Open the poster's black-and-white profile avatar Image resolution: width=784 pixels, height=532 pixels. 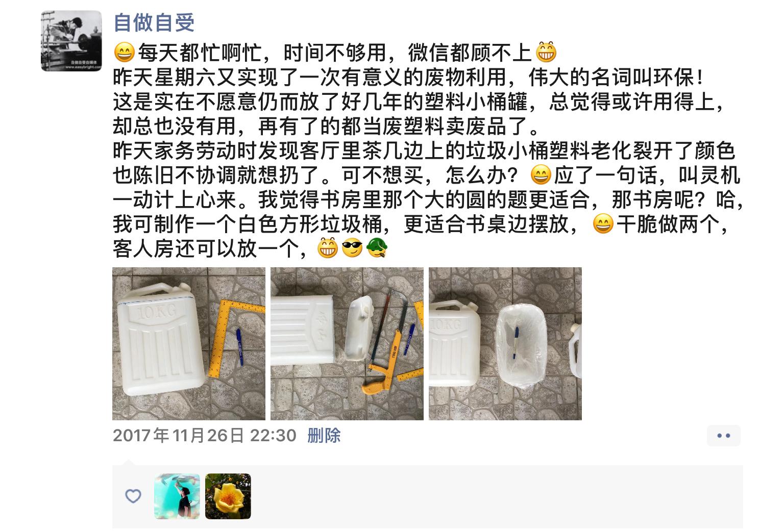click(x=71, y=41)
